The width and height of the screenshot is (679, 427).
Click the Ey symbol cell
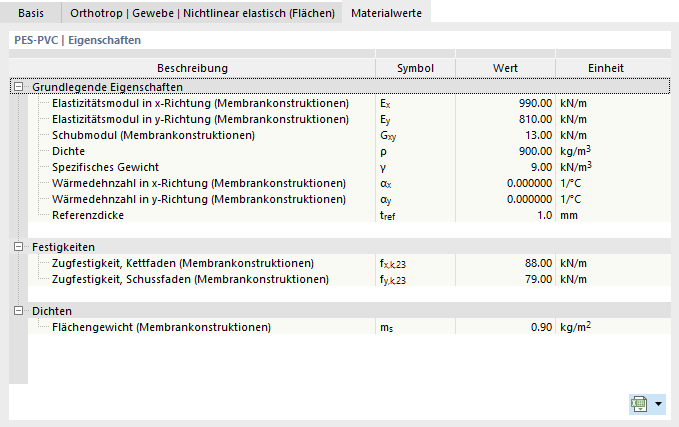(415, 120)
